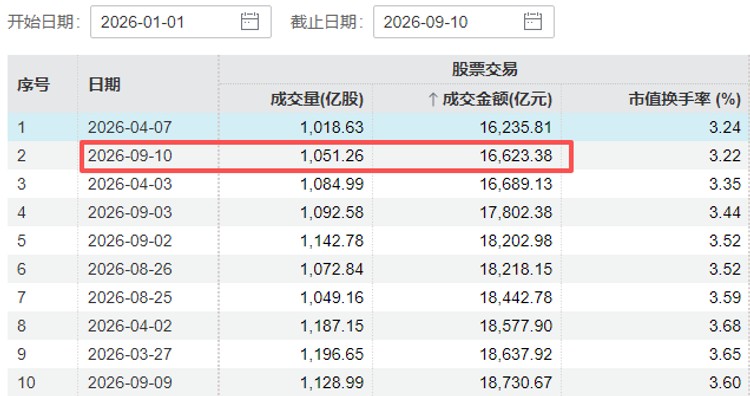Click volume value 1,072.84
The height and width of the screenshot is (396, 750).
(332, 269)
